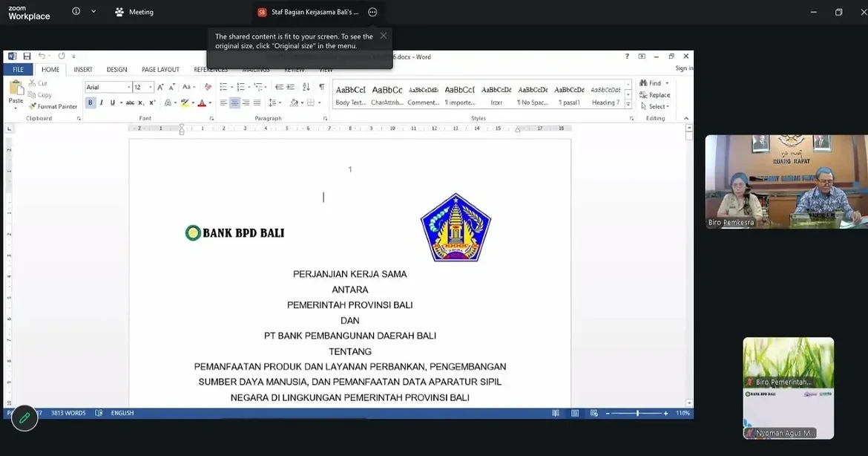Expand the Styles gallery more arrow
The height and width of the screenshot is (456, 868).
click(628, 105)
